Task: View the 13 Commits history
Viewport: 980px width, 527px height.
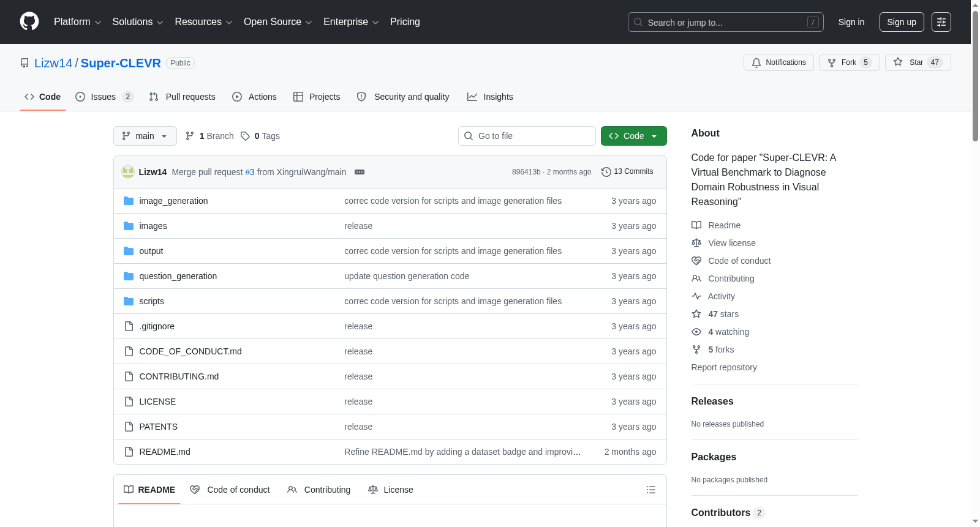Action: (627, 172)
